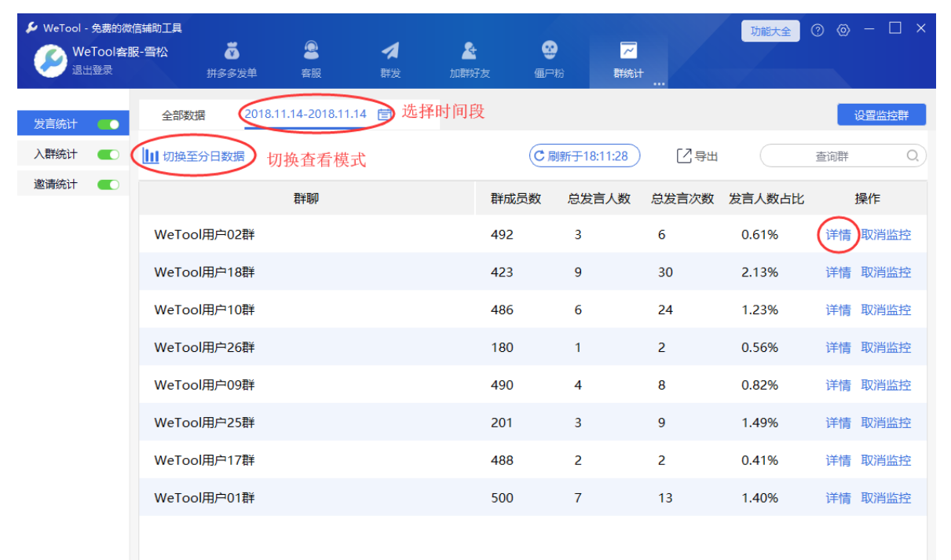Open 详情 for WeTool用户02群

click(839, 234)
